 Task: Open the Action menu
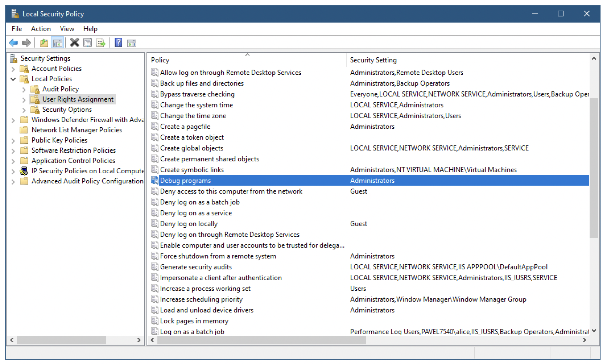tap(41, 29)
